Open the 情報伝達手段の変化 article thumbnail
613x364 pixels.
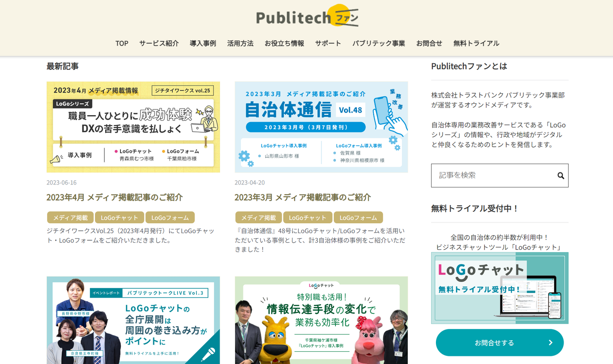pyautogui.click(x=321, y=320)
